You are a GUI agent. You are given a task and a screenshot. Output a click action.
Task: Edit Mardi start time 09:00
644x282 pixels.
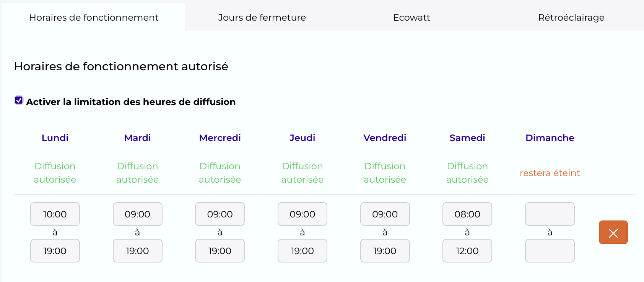[x=138, y=214]
